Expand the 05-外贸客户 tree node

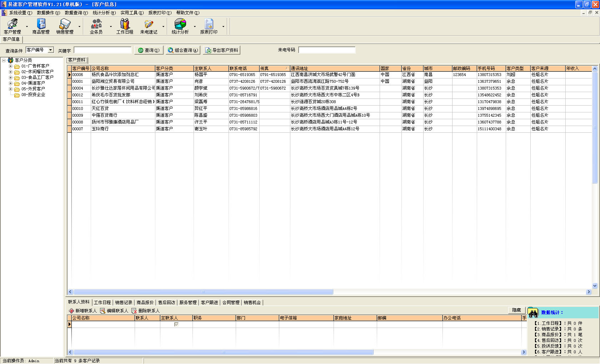10,89
